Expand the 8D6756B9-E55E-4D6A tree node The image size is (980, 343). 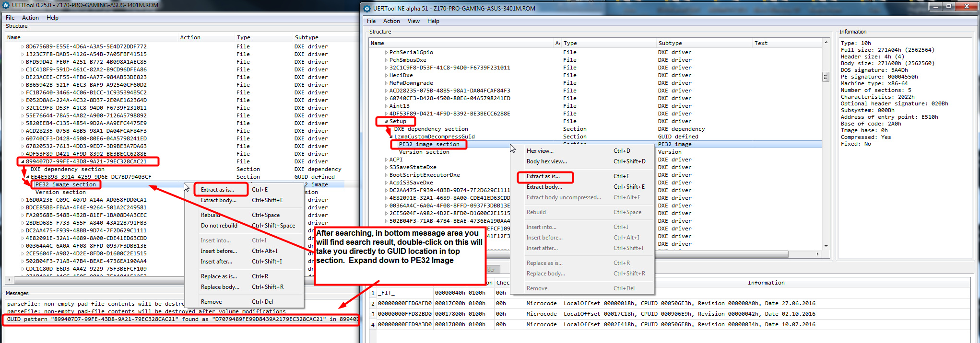(23, 46)
